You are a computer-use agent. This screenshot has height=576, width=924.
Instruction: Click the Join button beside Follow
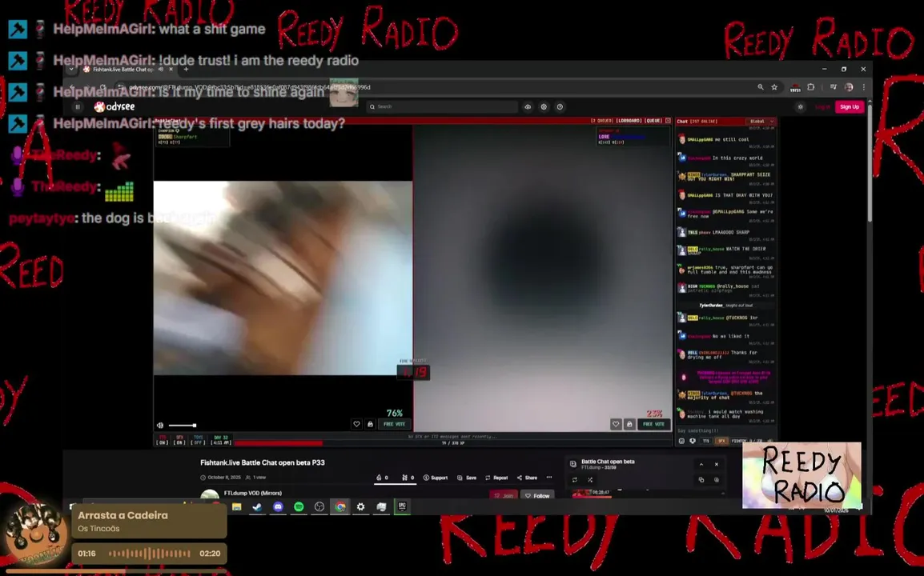pyautogui.click(x=504, y=495)
